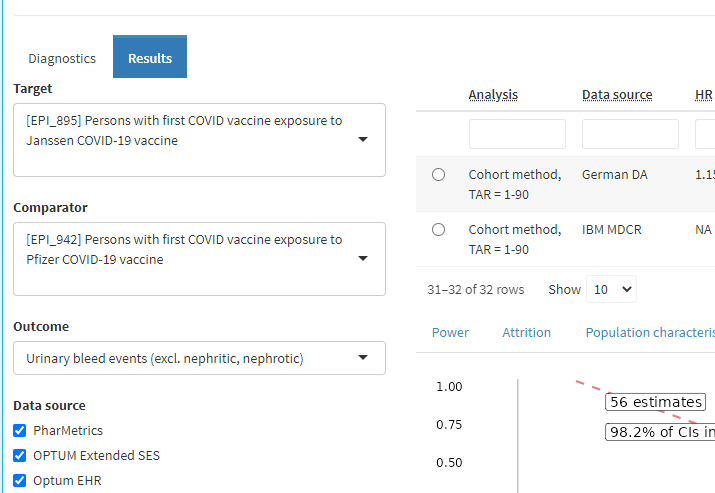The width and height of the screenshot is (715, 493).
Task: Open the Attrition tab
Action: click(527, 332)
